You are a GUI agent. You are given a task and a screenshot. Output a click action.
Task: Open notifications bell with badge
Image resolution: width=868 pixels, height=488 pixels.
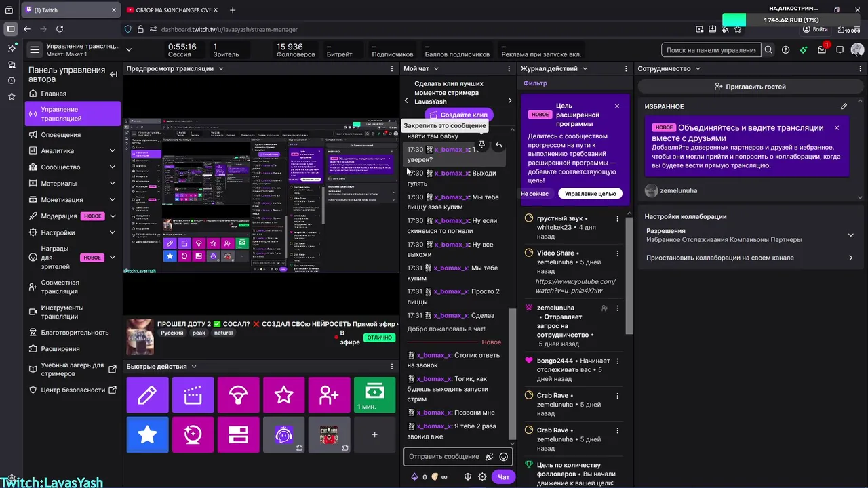pos(822,49)
